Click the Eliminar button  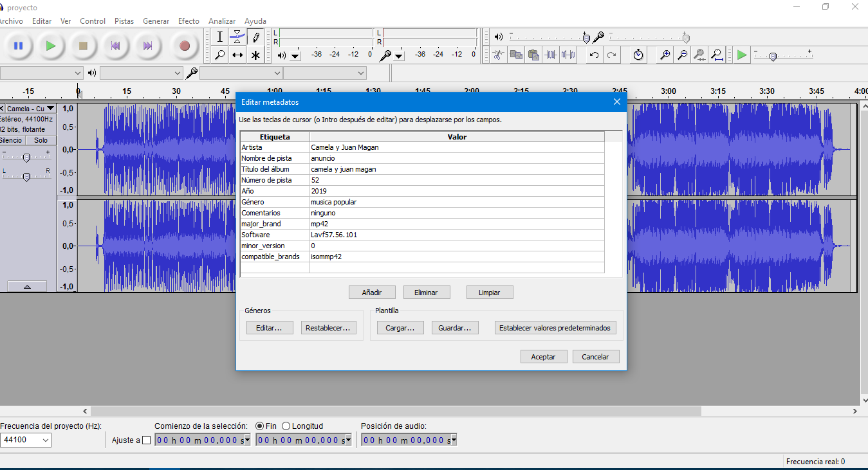(426, 293)
